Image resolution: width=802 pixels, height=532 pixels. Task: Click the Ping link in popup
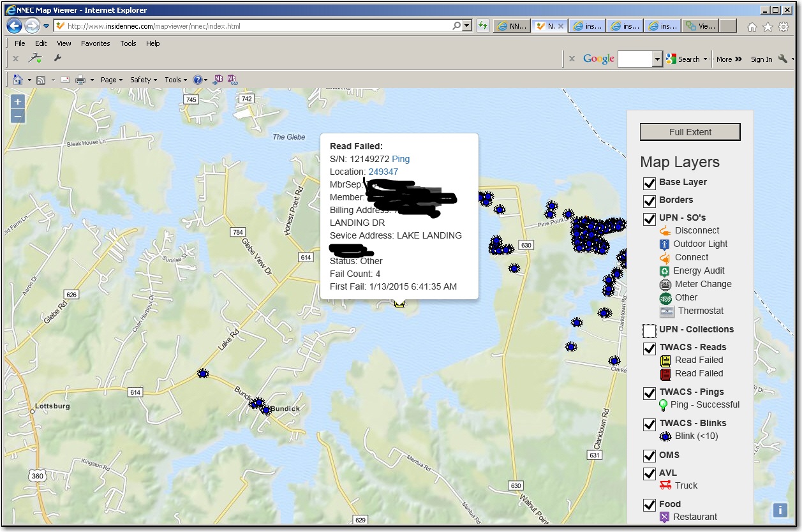pyautogui.click(x=401, y=159)
